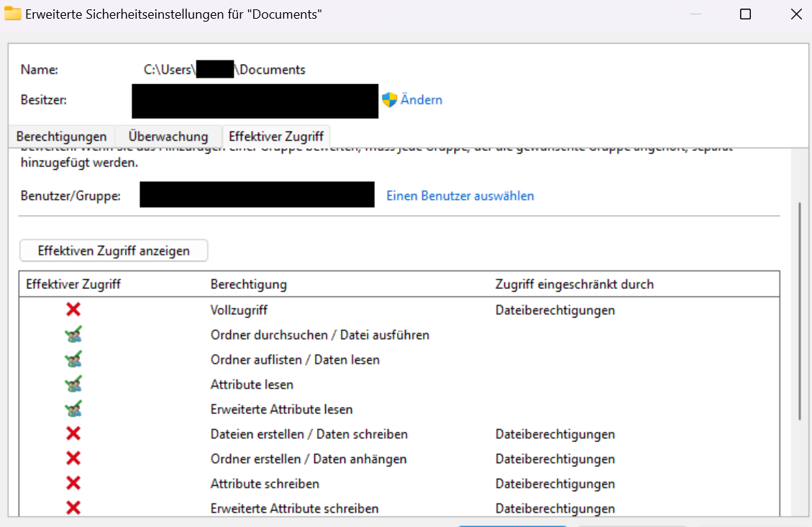This screenshot has height=527, width=812.
Task: Click the green check icon for Erweiterte Attribute lesen
Action: click(x=73, y=409)
